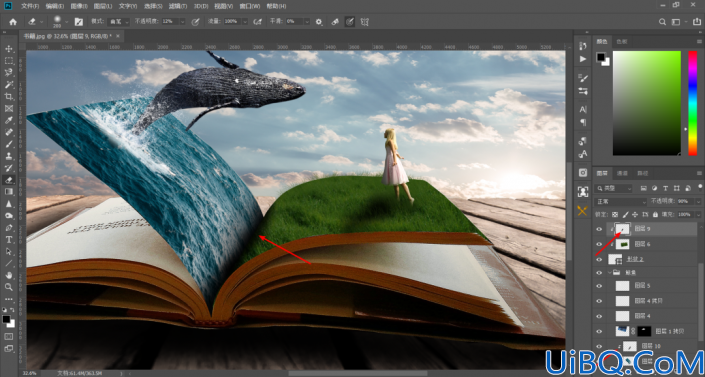This screenshot has height=377, width=705.
Task: Select the Pen tool
Action: coord(9,228)
